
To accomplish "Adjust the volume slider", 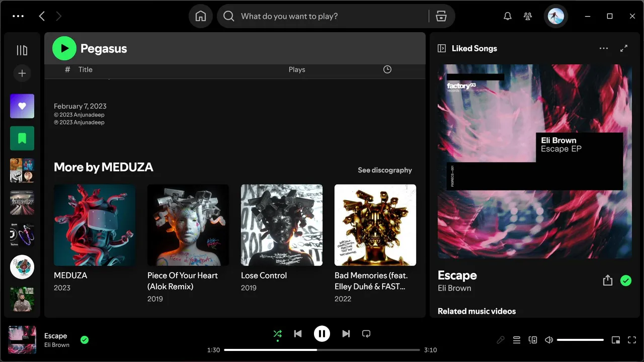I will point(580,340).
